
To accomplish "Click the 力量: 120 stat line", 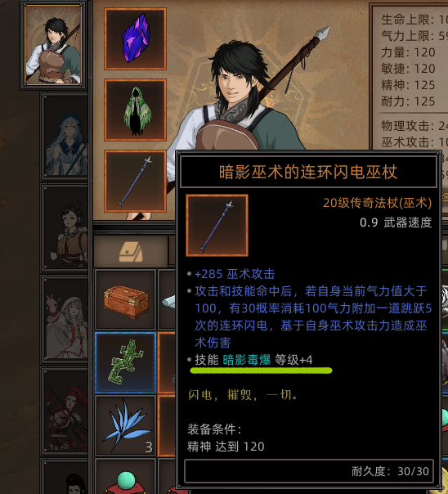I will [408, 52].
